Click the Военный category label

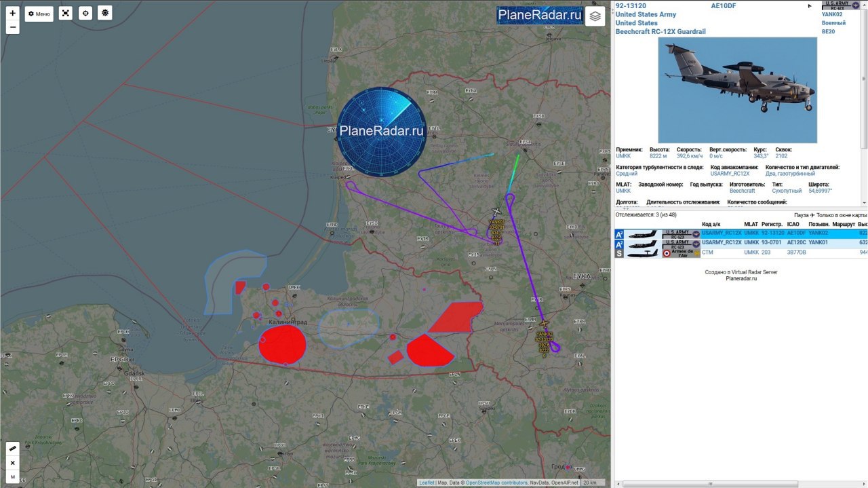click(833, 23)
